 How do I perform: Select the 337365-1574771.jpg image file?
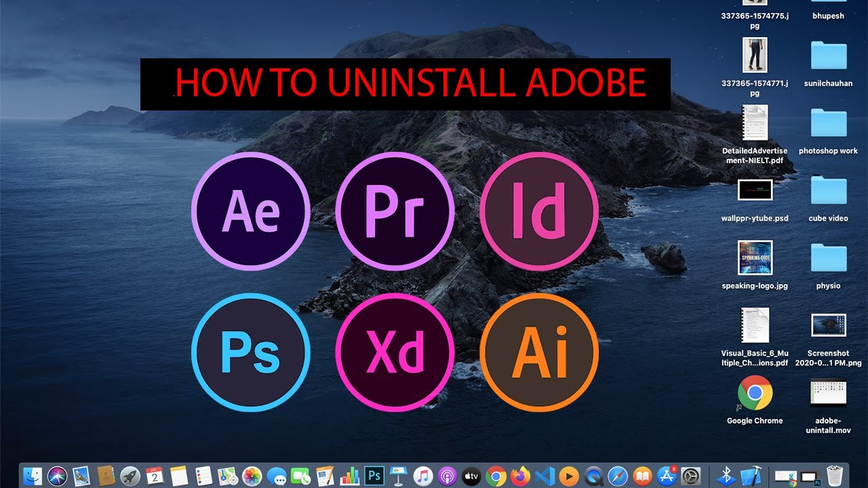tap(755, 67)
